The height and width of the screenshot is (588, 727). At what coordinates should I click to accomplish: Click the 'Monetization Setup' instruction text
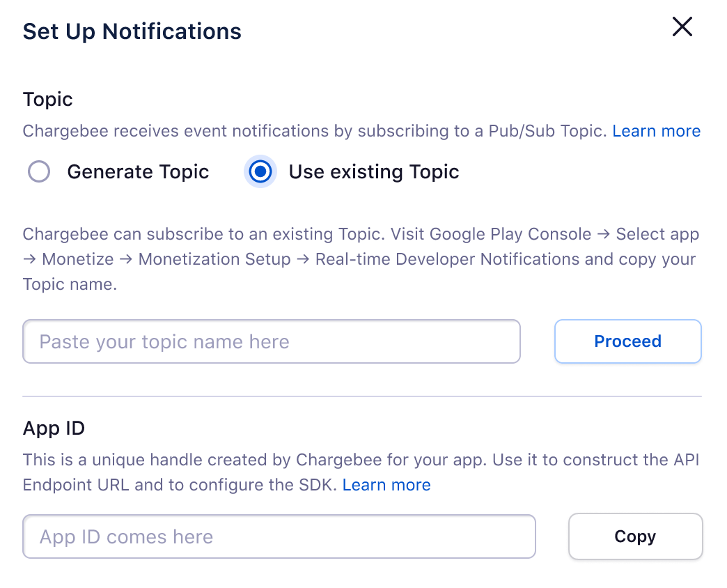pyautogui.click(x=214, y=259)
